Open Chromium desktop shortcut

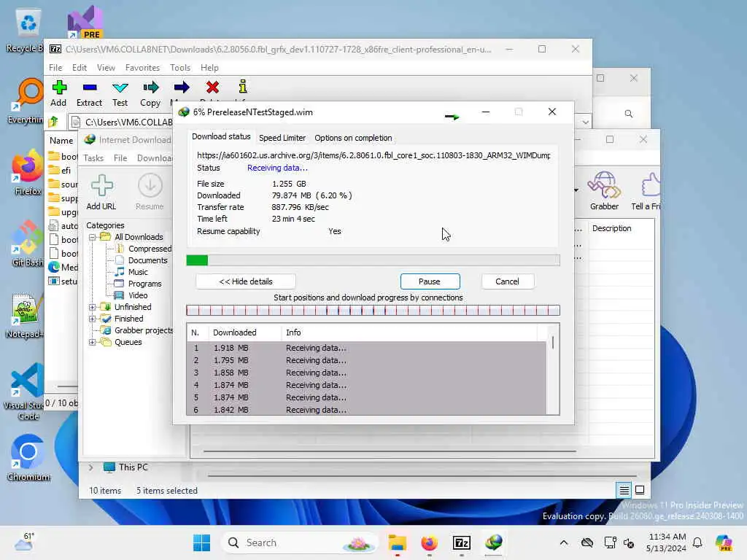click(x=28, y=451)
